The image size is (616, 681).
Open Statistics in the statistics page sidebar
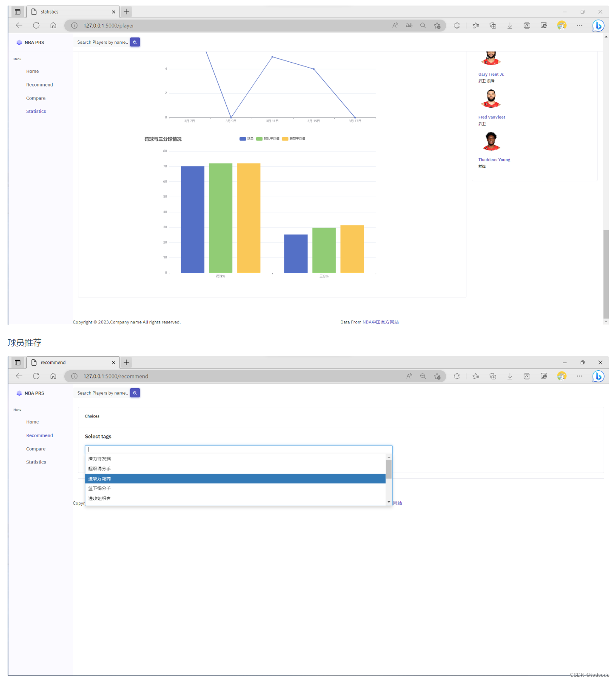tap(36, 112)
